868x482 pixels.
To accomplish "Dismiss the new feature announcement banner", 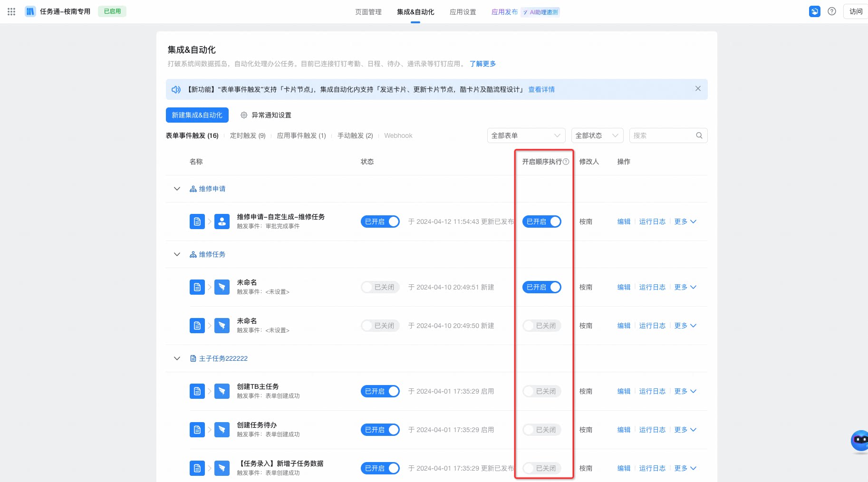I will (x=697, y=89).
